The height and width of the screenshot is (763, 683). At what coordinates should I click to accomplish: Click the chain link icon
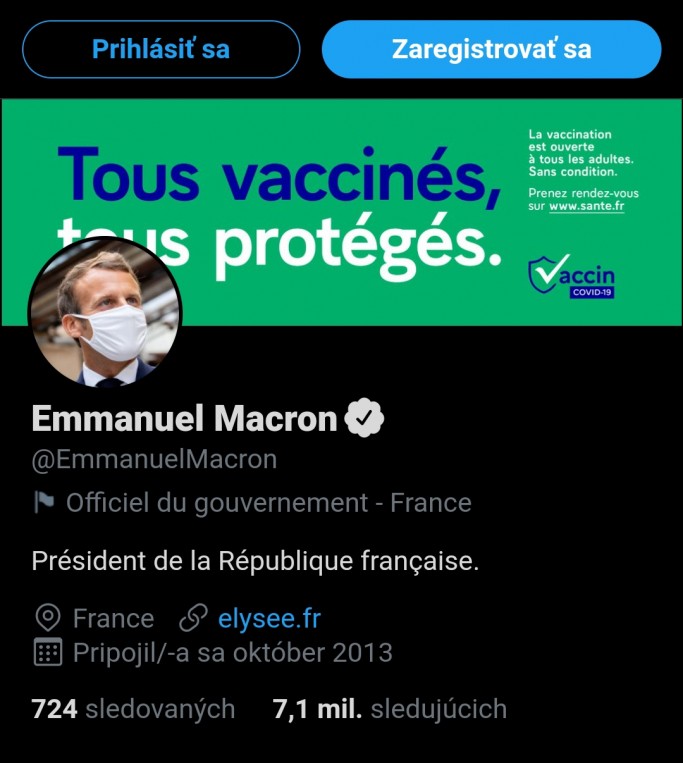coord(193,618)
